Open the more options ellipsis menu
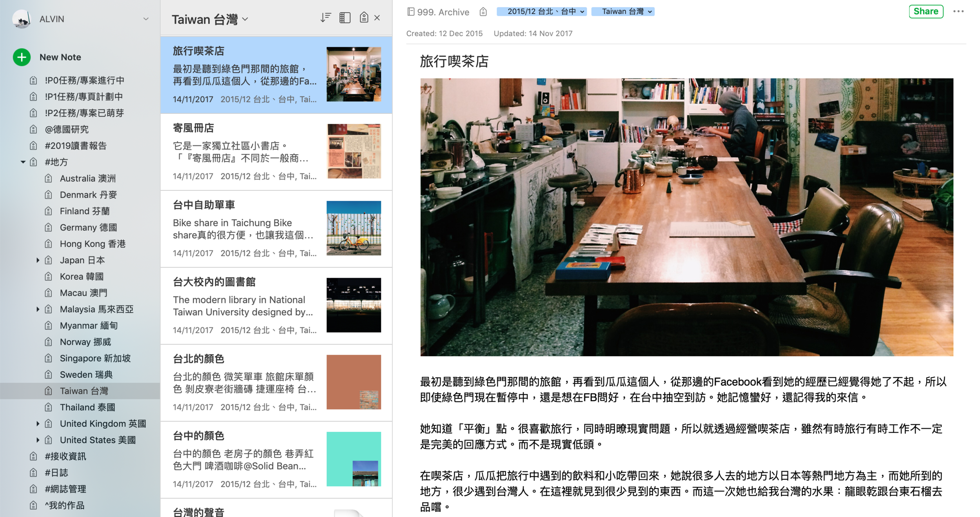980x517 pixels. point(958,11)
